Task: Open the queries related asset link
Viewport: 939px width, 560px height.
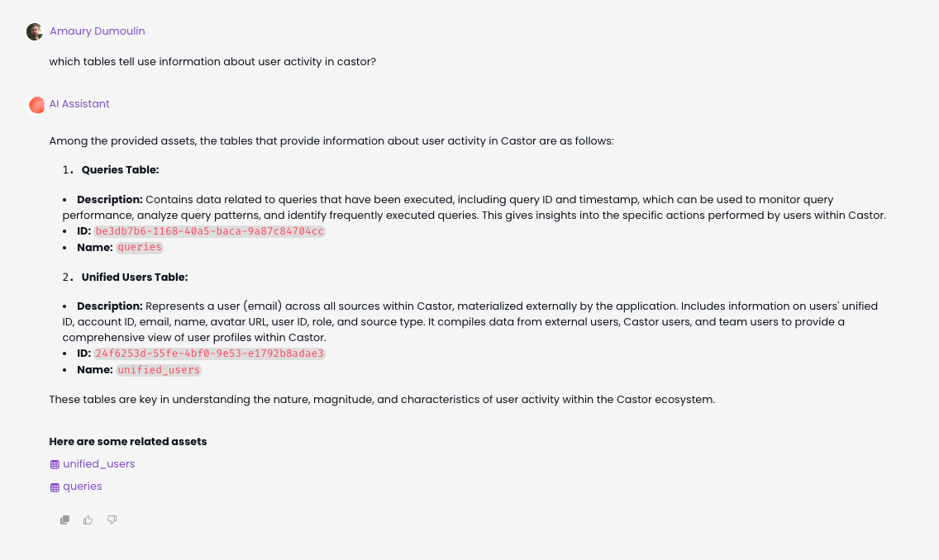Action: (x=83, y=486)
